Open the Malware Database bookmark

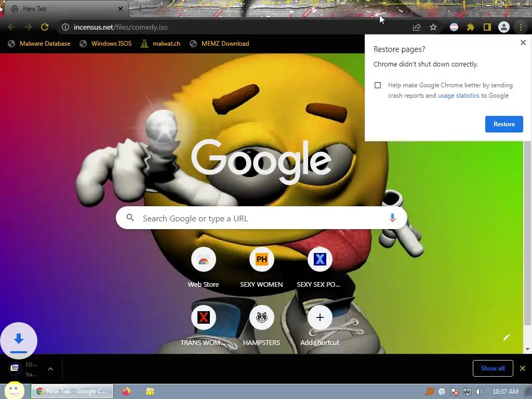[39, 44]
